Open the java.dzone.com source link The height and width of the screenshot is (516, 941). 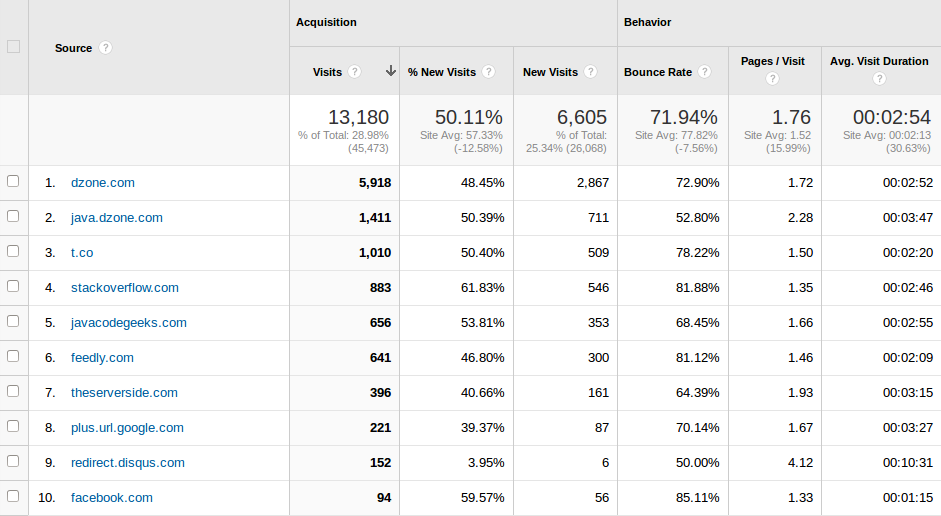[116, 218]
